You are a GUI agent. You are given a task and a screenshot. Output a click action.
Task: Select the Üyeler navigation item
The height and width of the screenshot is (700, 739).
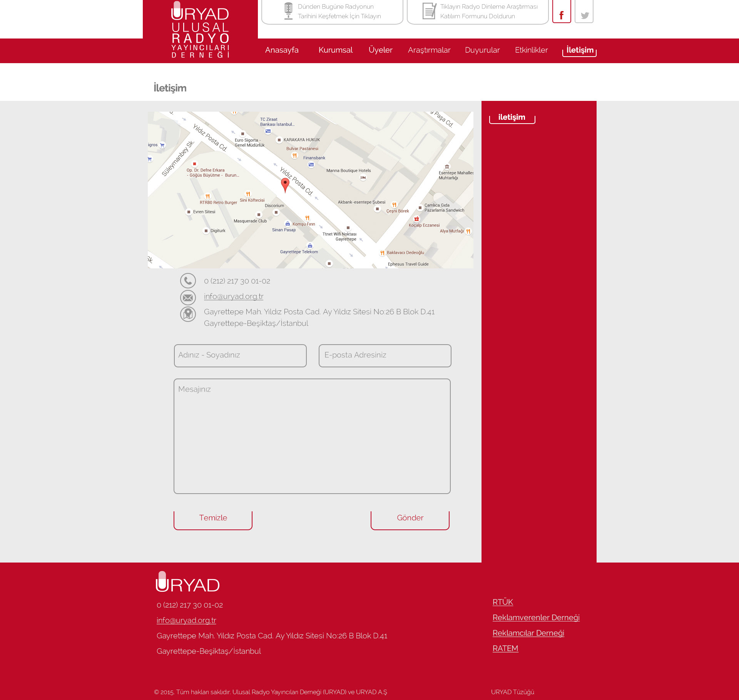coord(380,50)
